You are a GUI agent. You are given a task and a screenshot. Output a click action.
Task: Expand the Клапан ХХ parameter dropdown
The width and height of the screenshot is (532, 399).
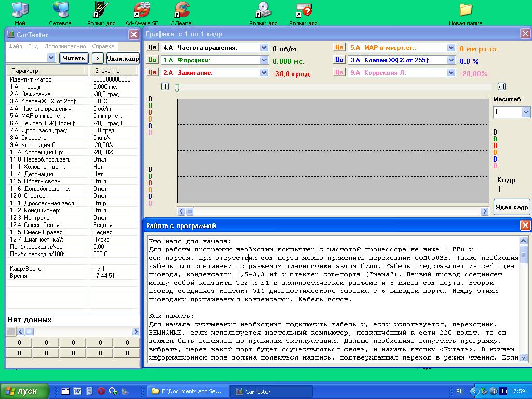451,60
